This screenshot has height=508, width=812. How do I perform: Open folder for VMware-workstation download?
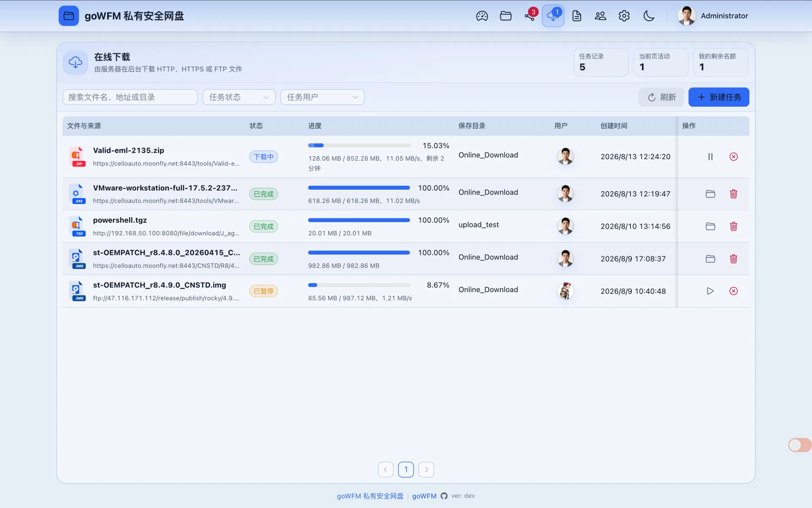710,194
